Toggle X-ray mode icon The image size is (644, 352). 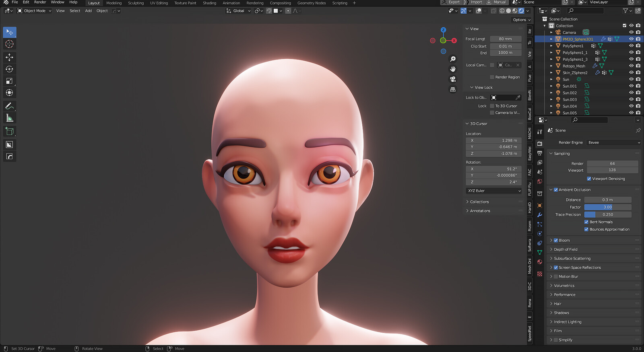[493, 11]
